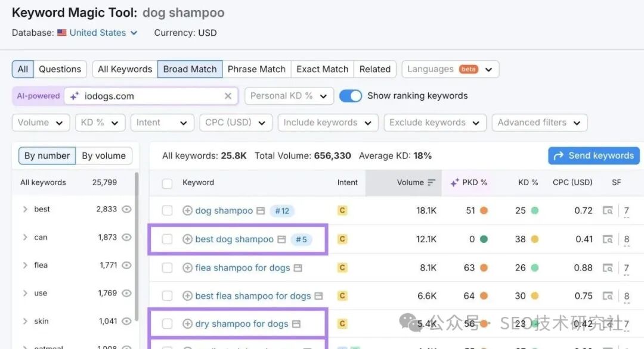Switch to the Phrase Match tab
Viewport: 644px width, 349px height.
coord(256,69)
